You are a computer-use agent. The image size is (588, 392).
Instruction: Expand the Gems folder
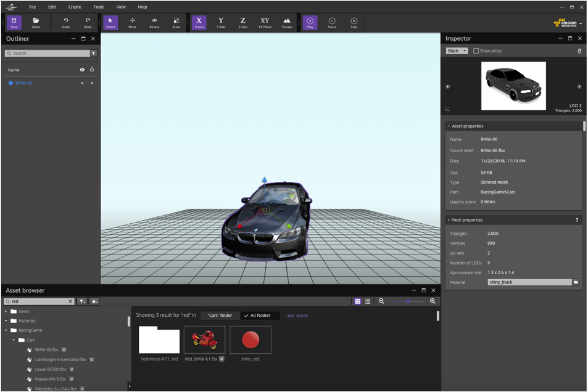tap(6, 311)
